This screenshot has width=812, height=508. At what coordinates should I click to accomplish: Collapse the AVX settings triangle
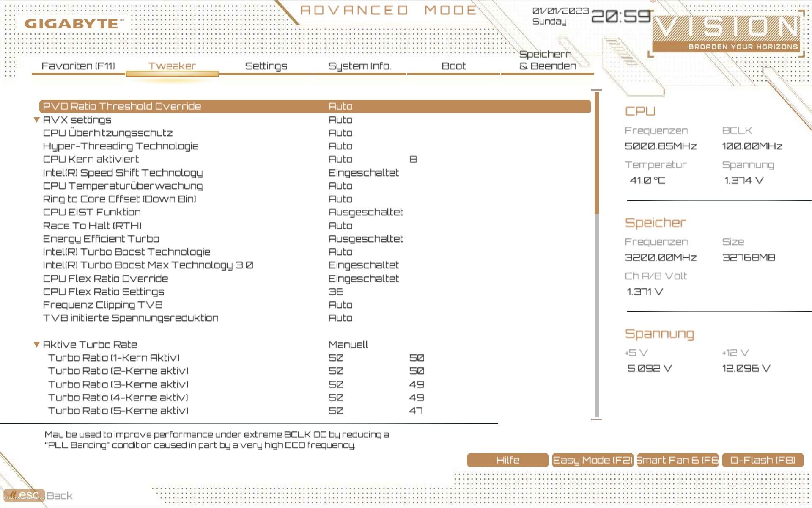[x=37, y=120]
